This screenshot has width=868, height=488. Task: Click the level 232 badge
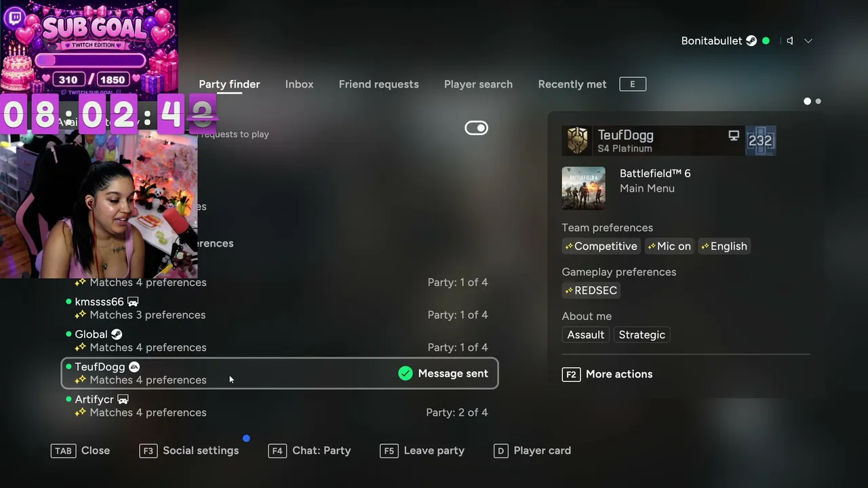pos(760,141)
